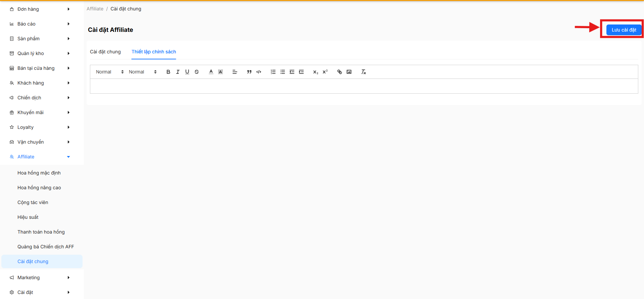Open the text color picker
This screenshot has height=299, width=644.
[211, 72]
